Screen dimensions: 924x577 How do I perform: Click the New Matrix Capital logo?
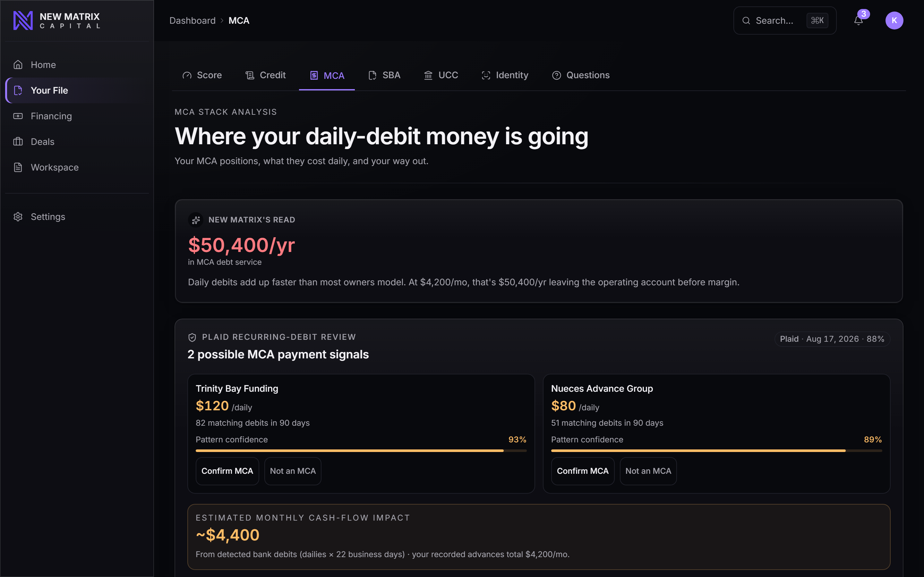coord(56,21)
